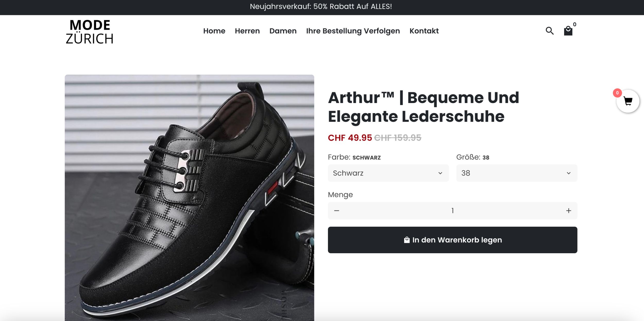Click the quantity number field
644x321 pixels.
click(452, 211)
